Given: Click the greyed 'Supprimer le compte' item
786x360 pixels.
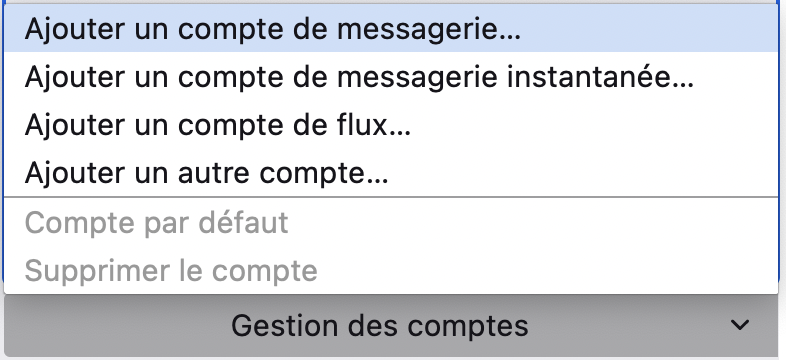Looking at the screenshot, I should (390, 271).
